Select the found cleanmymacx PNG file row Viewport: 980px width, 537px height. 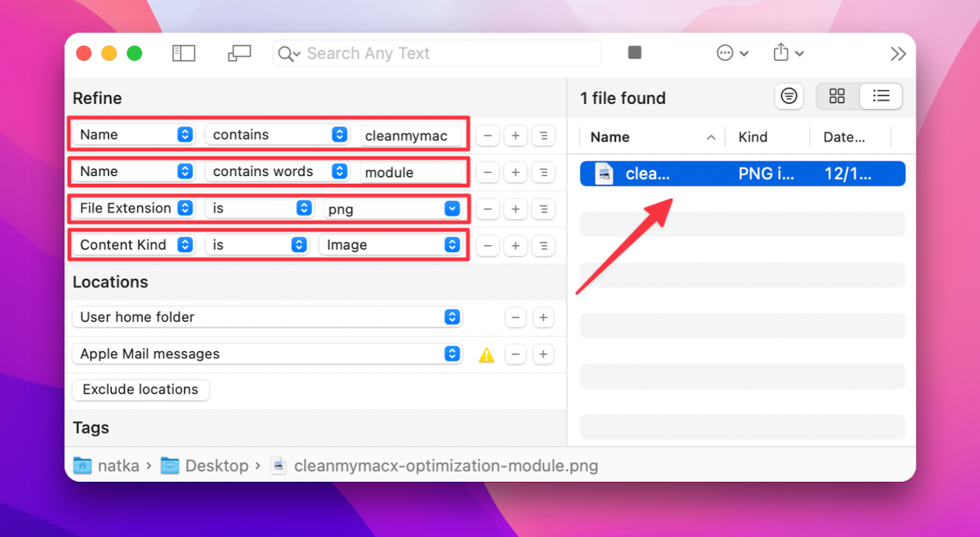(741, 173)
